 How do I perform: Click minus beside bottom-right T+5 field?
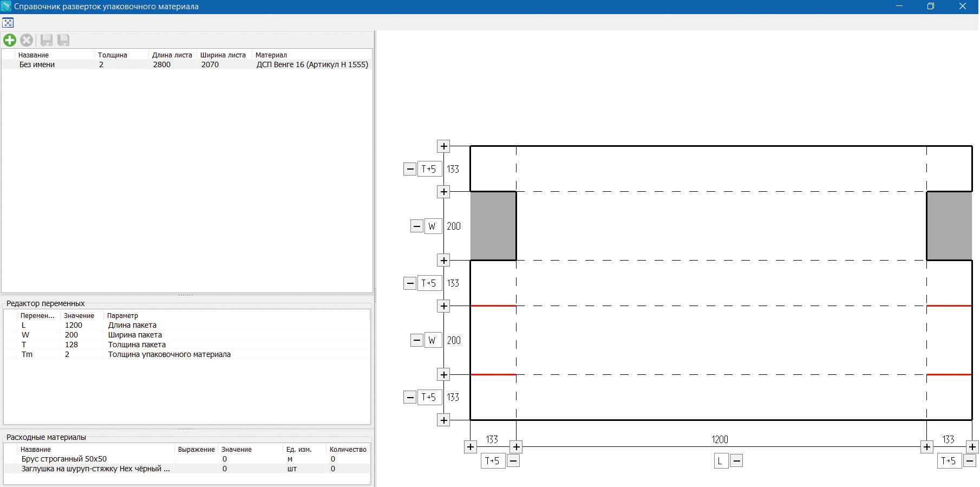[970, 461]
